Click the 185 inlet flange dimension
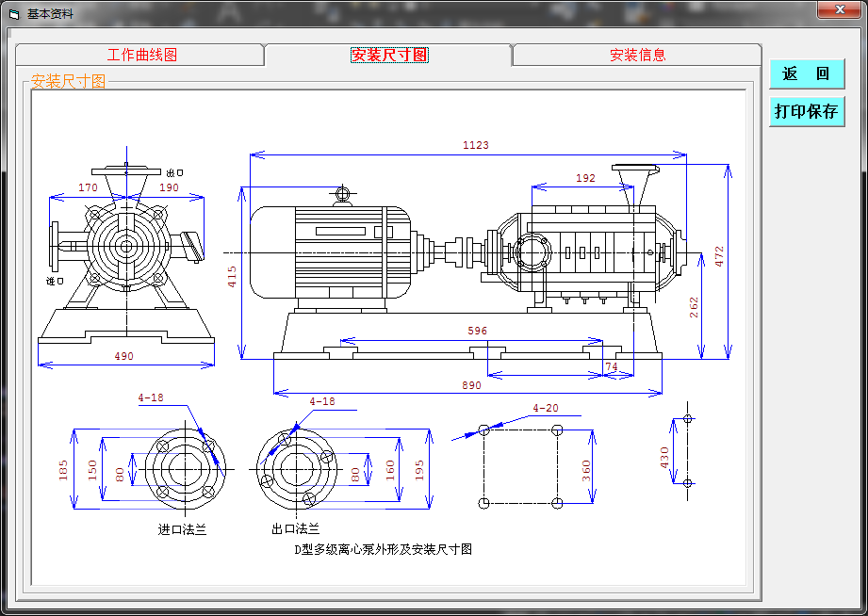Image resolution: width=868 pixels, height=616 pixels. click(62, 470)
